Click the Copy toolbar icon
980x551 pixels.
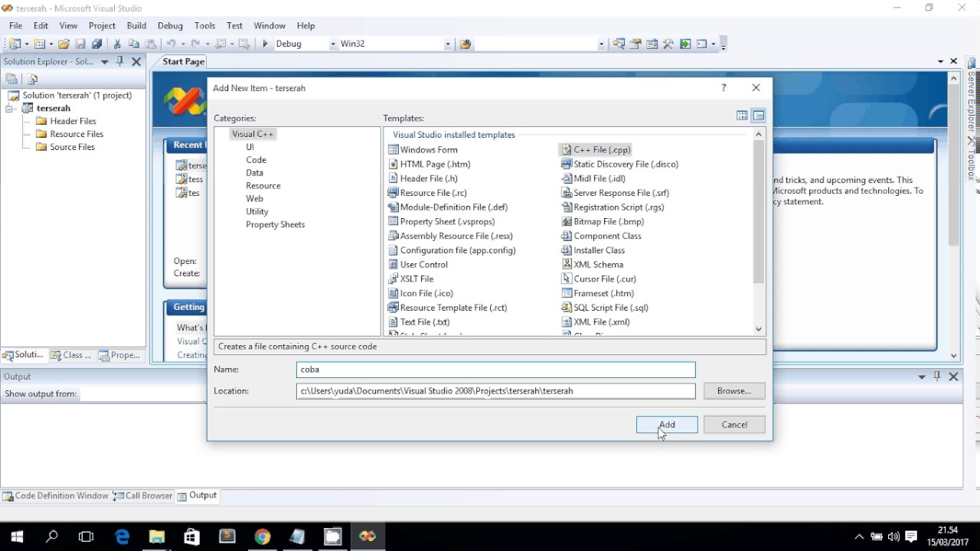click(134, 44)
